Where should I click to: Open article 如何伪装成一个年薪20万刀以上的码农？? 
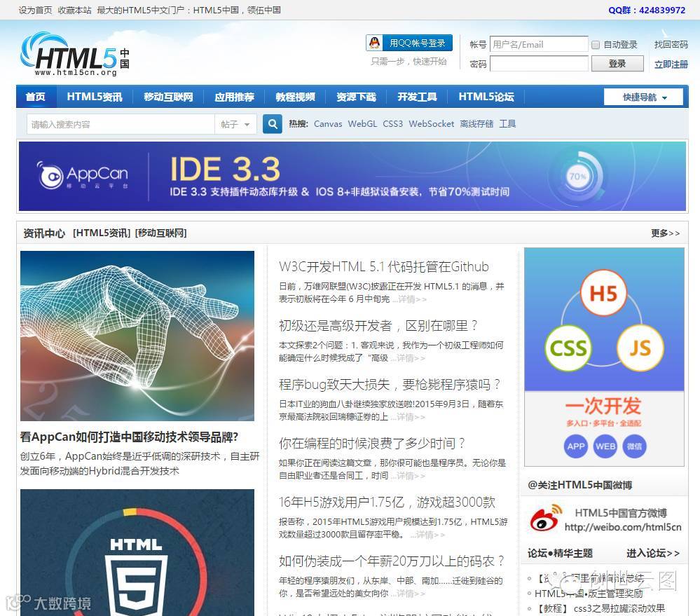(392, 561)
